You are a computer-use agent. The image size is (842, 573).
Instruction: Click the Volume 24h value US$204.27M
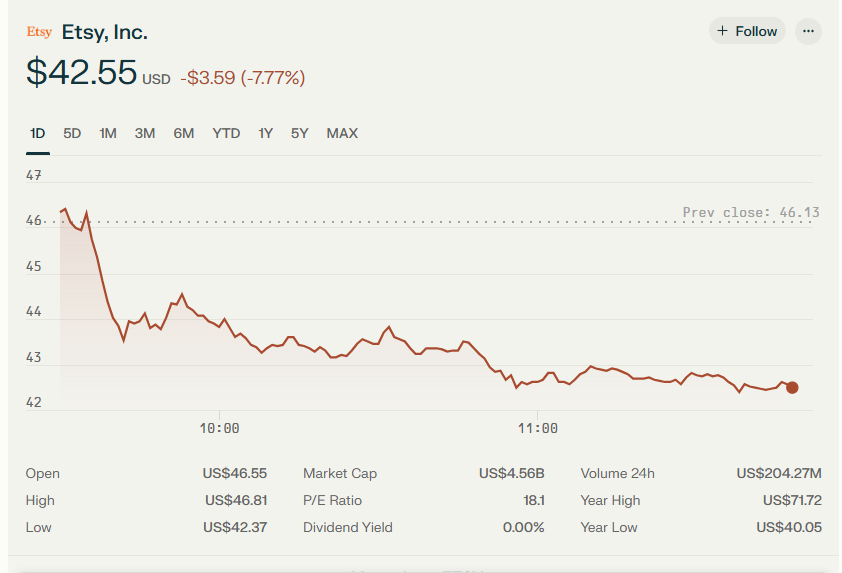(x=779, y=473)
